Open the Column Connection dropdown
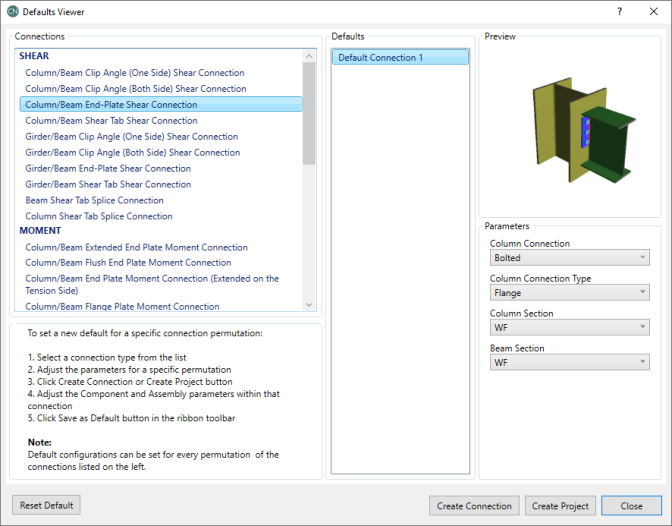 tap(569, 258)
